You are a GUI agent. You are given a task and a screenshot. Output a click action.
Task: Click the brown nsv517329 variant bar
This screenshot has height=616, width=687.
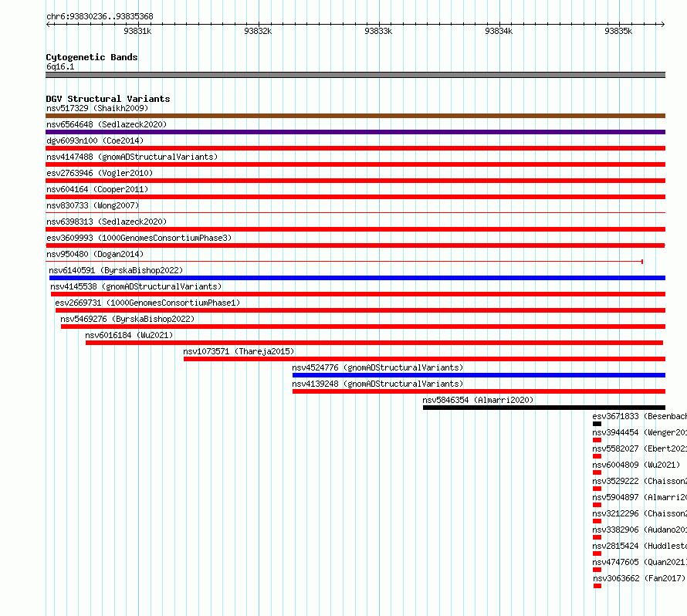[355, 116]
